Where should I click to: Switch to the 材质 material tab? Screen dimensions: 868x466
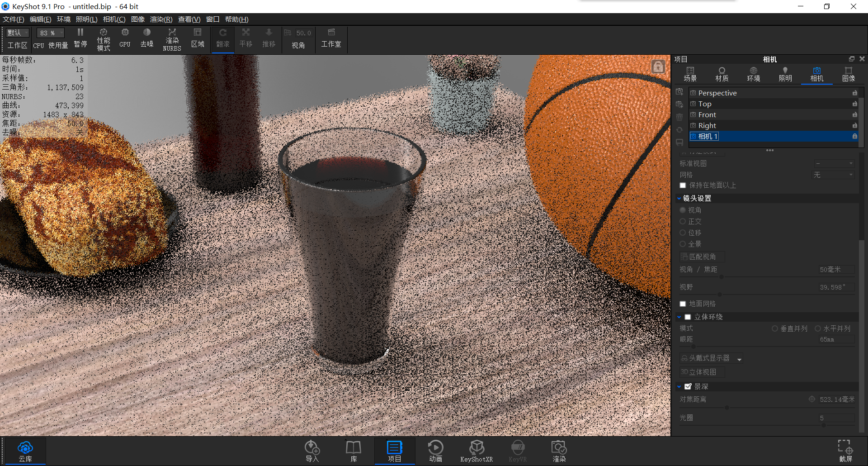[x=722, y=74]
